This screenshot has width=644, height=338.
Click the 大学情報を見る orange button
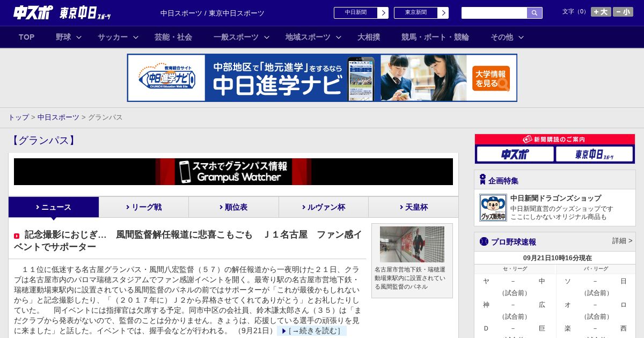pyautogui.click(x=491, y=78)
